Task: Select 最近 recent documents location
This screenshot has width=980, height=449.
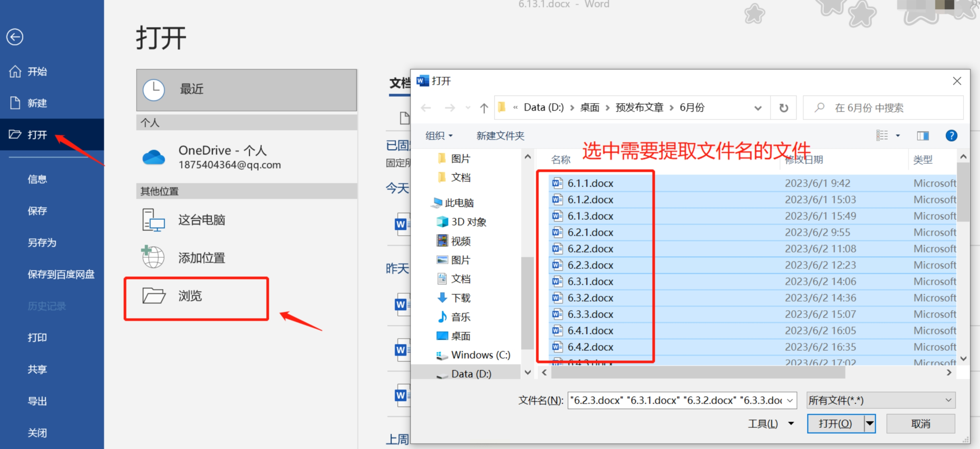Action: point(247,90)
